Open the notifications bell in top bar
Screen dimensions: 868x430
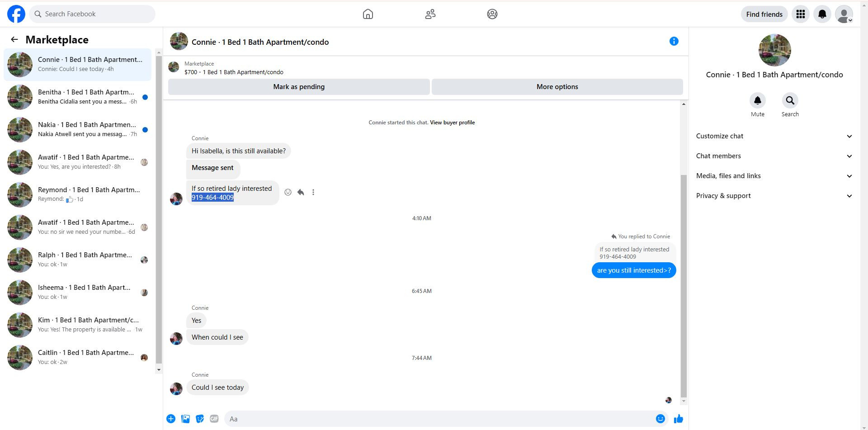coord(822,14)
